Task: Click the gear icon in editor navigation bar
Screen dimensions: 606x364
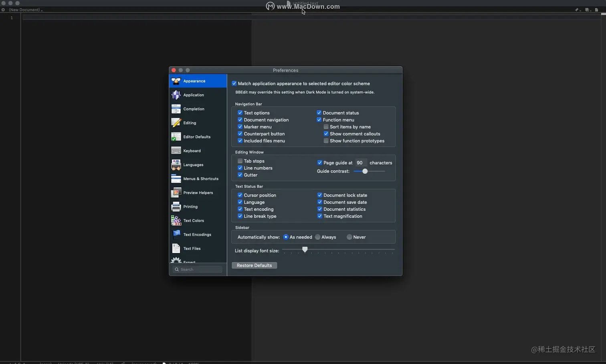Action: tap(3, 10)
